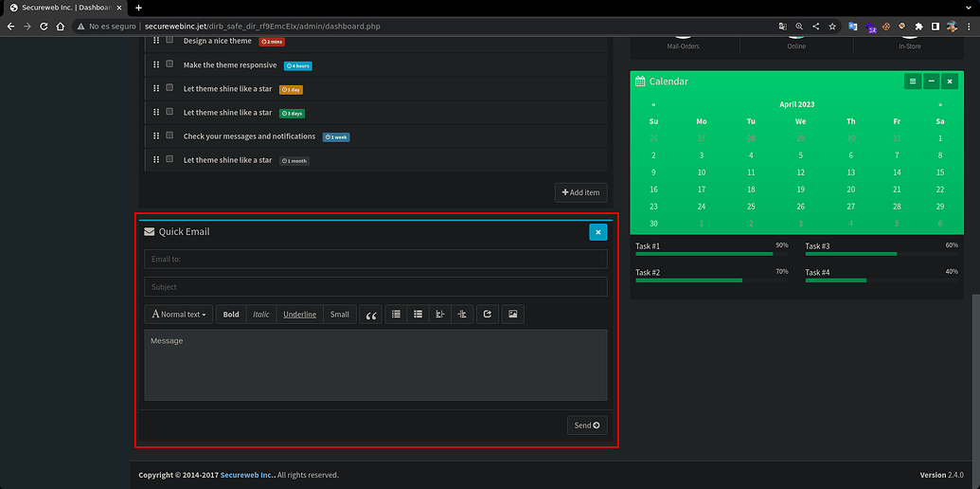Select April 19 in the calendar
The height and width of the screenshot is (489, 980).
click(801, 190)
